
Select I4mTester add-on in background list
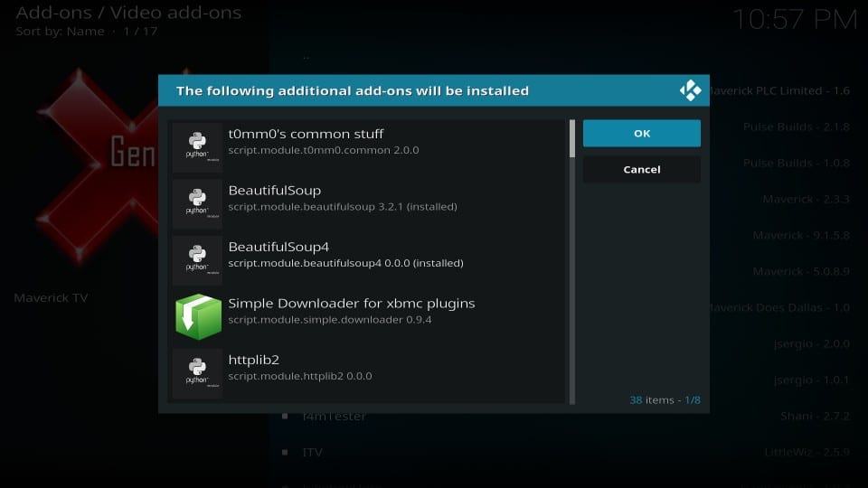pos(334,416)
